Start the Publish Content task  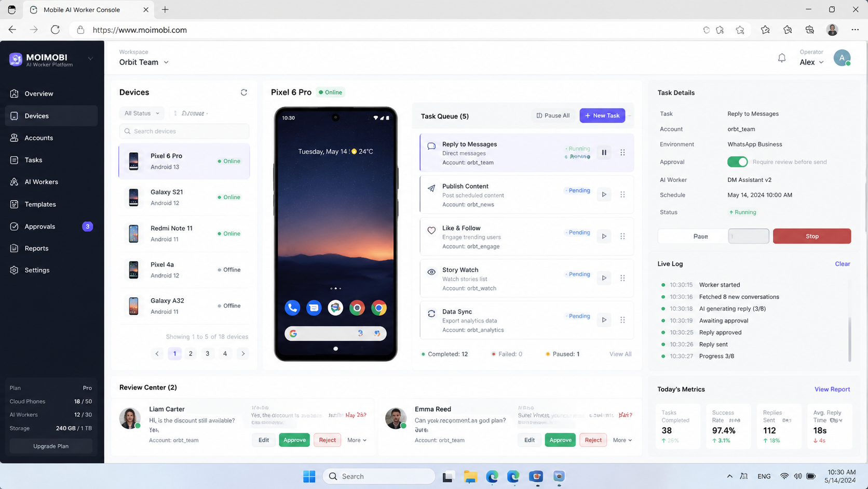pyautogui.click(x=604, y=194)
